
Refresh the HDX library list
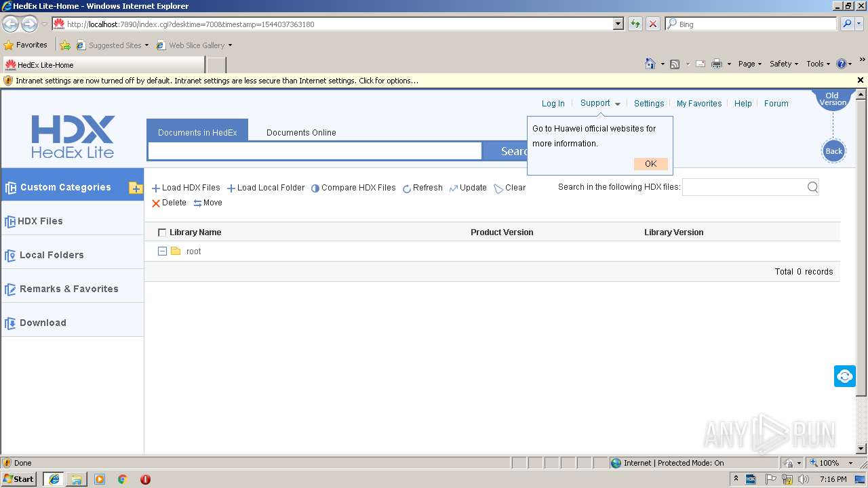pos(422,188)
